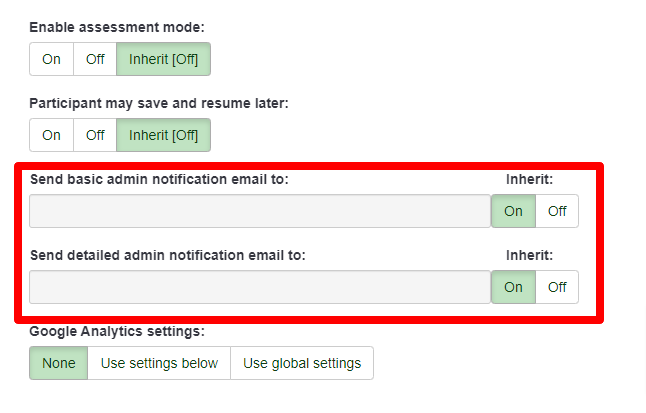Click the detailed admin notification email field

259,287
